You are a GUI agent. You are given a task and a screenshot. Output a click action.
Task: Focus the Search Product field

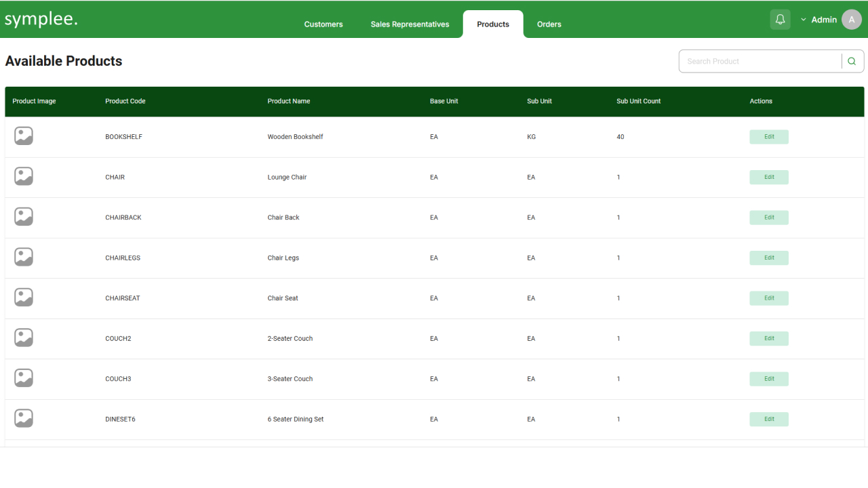760,61
